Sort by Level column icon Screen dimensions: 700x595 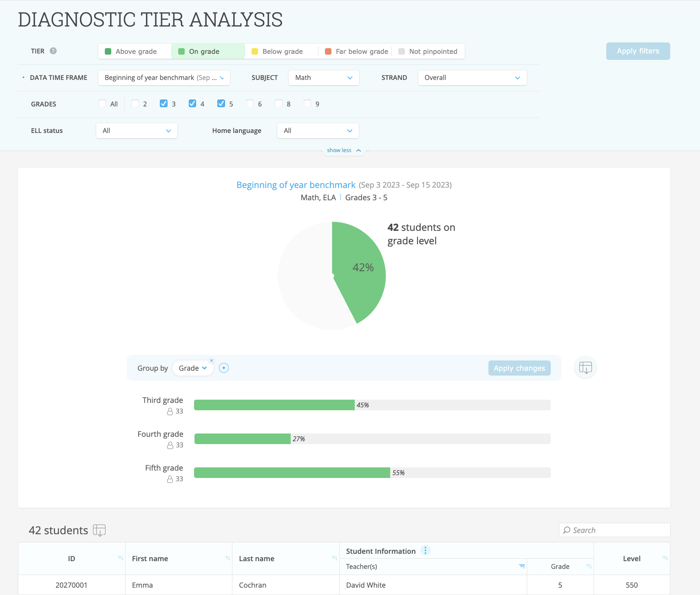point(665,558)
